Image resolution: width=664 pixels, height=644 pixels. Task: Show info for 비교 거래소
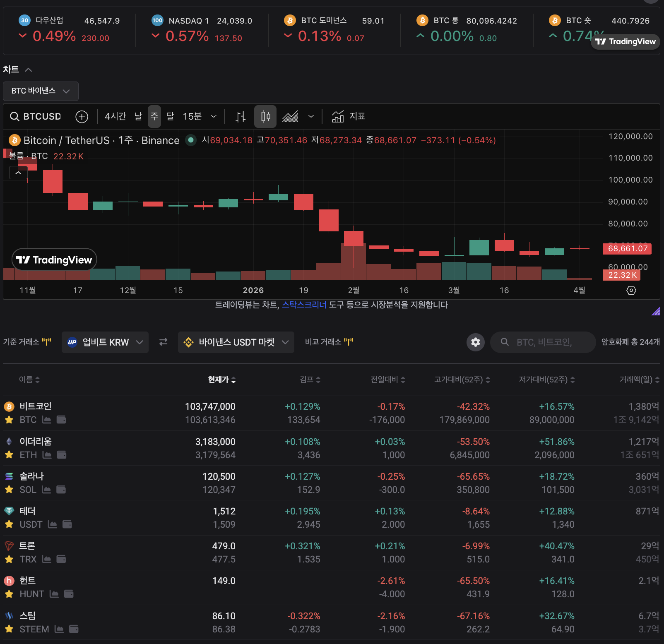(x=349, y=342)
